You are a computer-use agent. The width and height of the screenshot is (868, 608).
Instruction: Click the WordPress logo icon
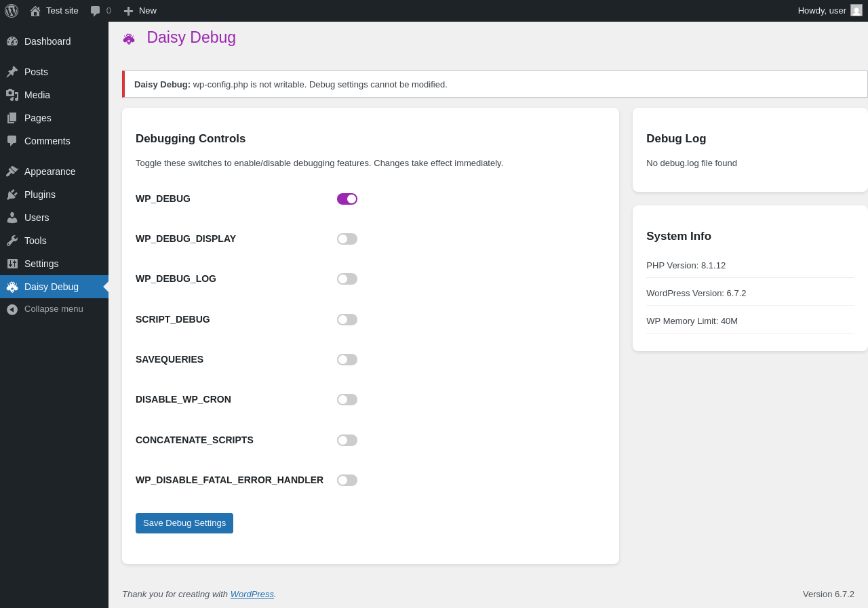point(12,11)
